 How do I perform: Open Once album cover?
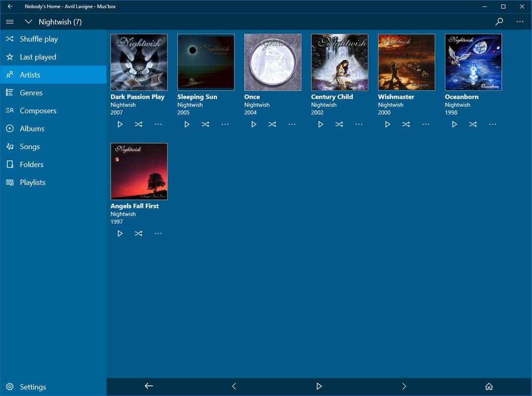[x=273, y=62]
